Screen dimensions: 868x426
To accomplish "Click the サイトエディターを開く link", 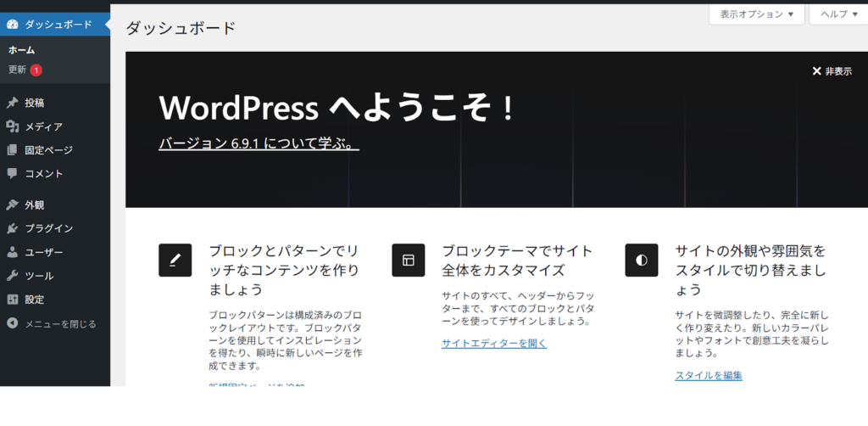I will pyautogui.click(x=494, y=344).
